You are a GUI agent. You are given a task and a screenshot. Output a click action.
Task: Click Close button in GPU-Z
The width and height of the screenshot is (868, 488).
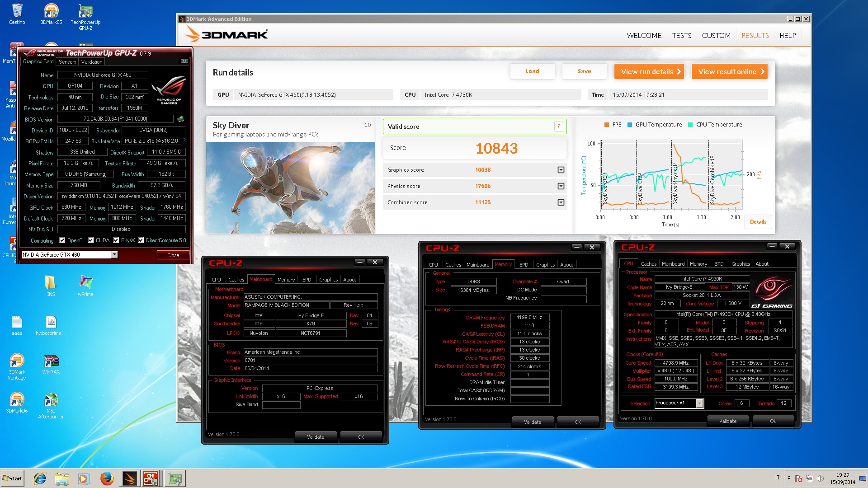point(173,255)
